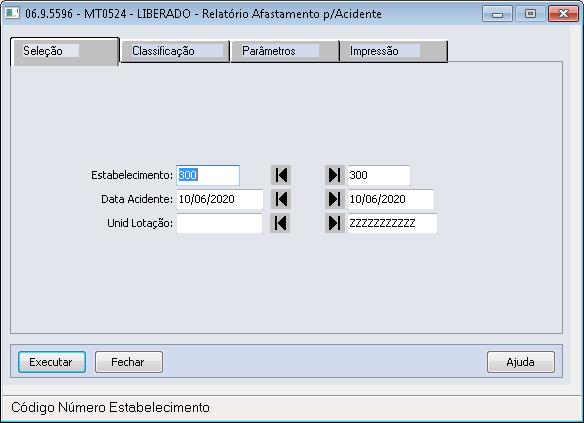Image resolution: width=584 pixels, height=423 pixels.
Task: Set Estabelecimento start to first value icon
Action: click(x=281, y=175)
